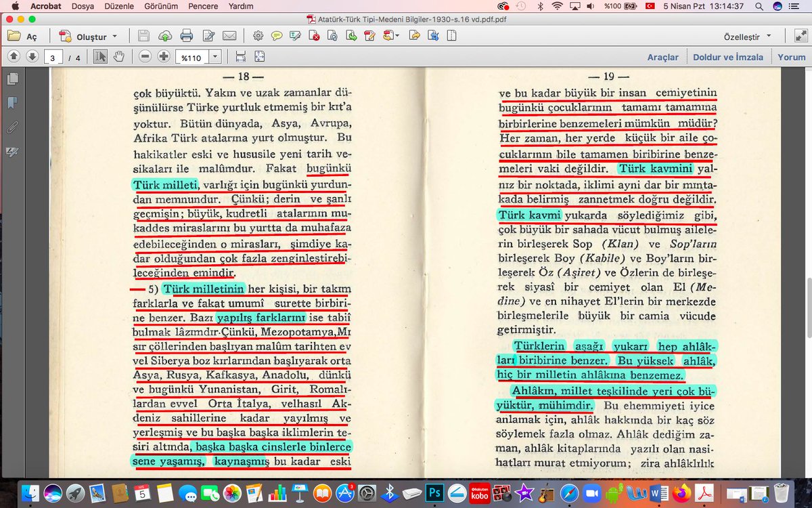Image resolution: width=812 pixels, height=508 pixels.
Task: Go to next page with down arrow
Action: [x=32, y=57]
